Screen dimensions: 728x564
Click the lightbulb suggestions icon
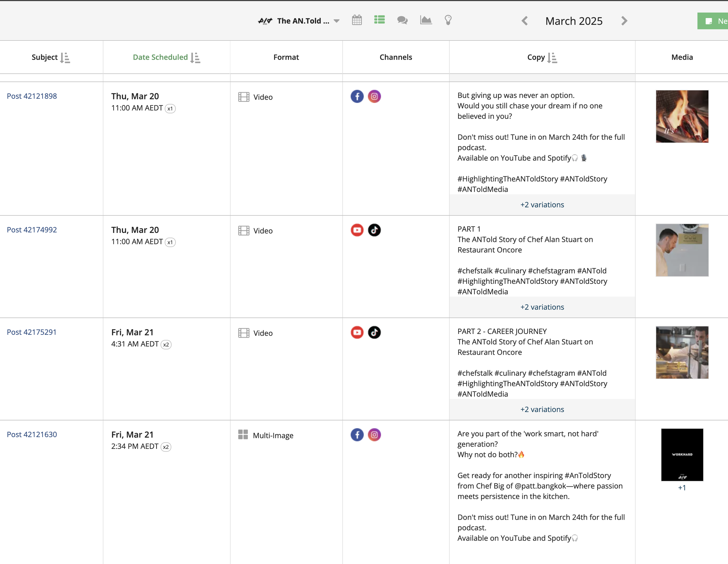(448, 20)
